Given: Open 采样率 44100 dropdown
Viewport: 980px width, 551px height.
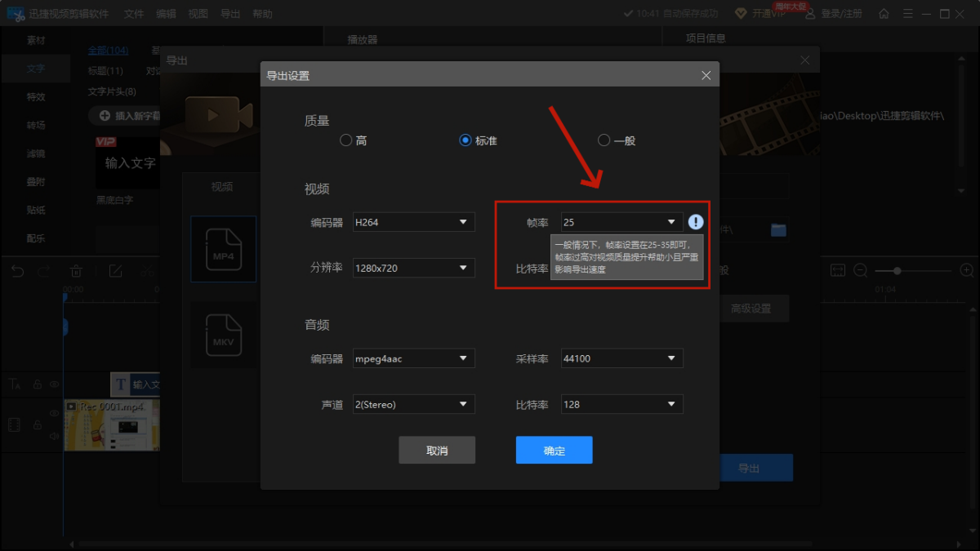Looking at the screenshot, I should (622, 358).
